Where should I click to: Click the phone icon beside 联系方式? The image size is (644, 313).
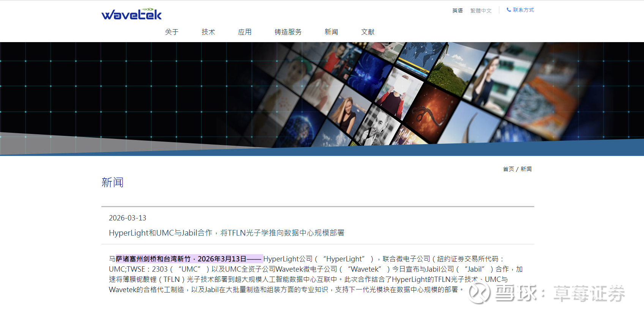click(x=509, y=10)
